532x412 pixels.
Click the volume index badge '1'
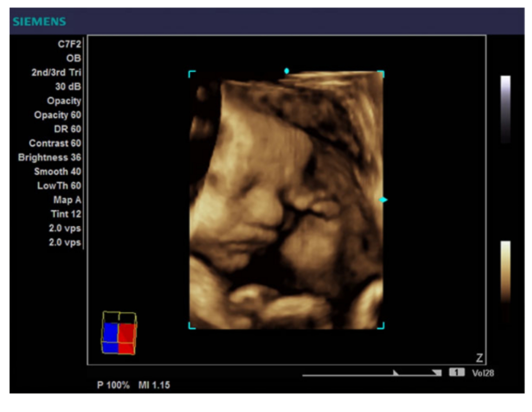tap(457, 372)
